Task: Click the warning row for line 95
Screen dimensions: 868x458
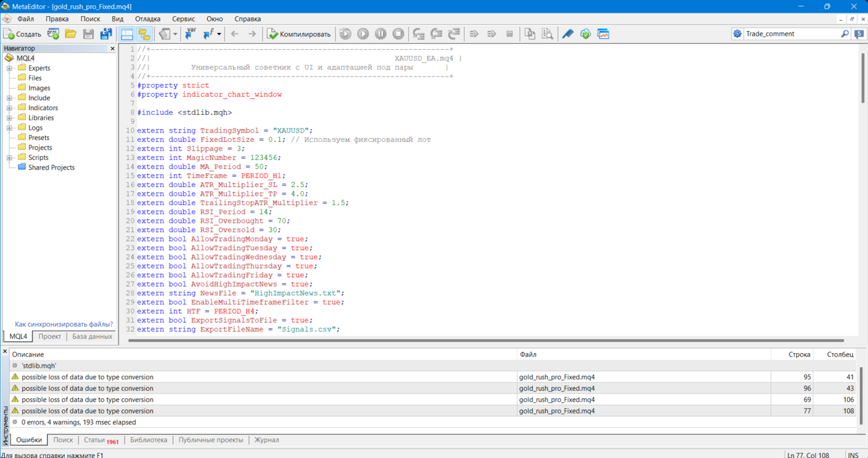Action: 434,377
